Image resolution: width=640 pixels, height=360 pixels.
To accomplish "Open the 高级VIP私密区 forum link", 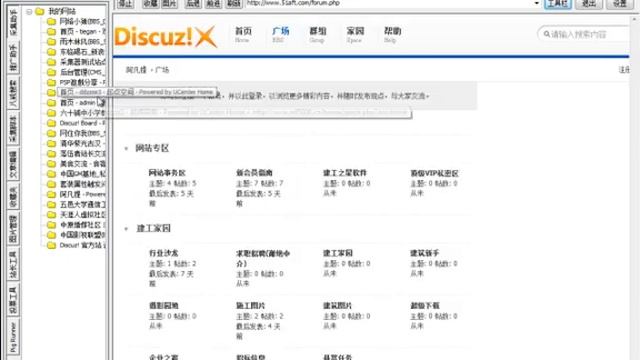I will tap(434, 173).
